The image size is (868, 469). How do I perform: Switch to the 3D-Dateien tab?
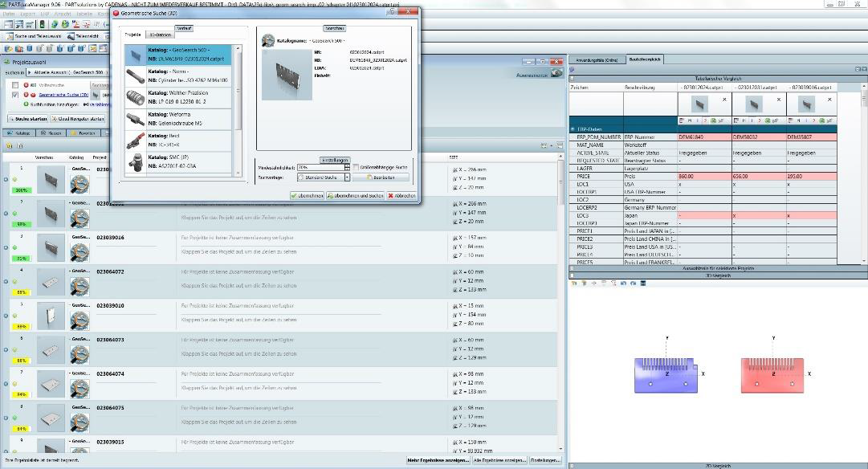point(160,35)
